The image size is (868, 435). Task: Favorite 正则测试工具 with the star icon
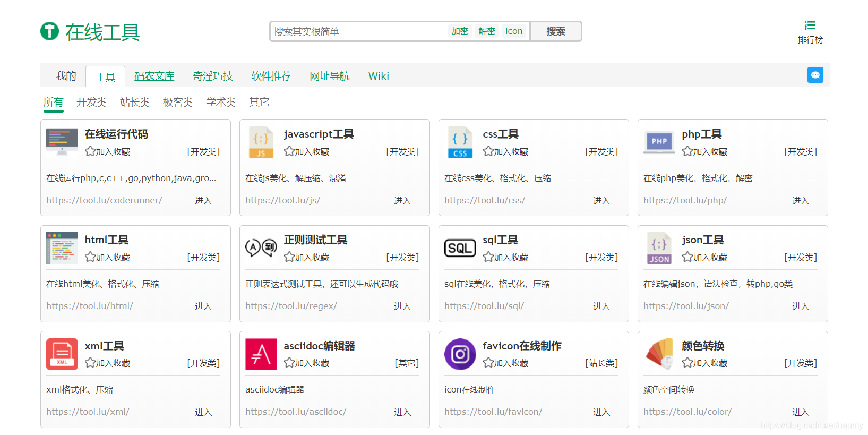click(289, 257)
